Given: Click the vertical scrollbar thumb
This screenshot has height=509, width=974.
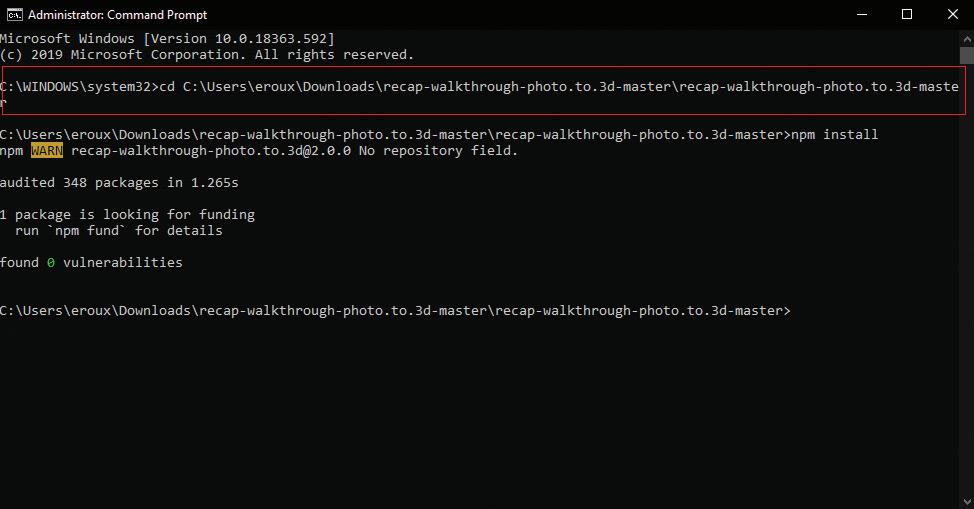Looking at the screenshot, I should (x=967, y=55).
